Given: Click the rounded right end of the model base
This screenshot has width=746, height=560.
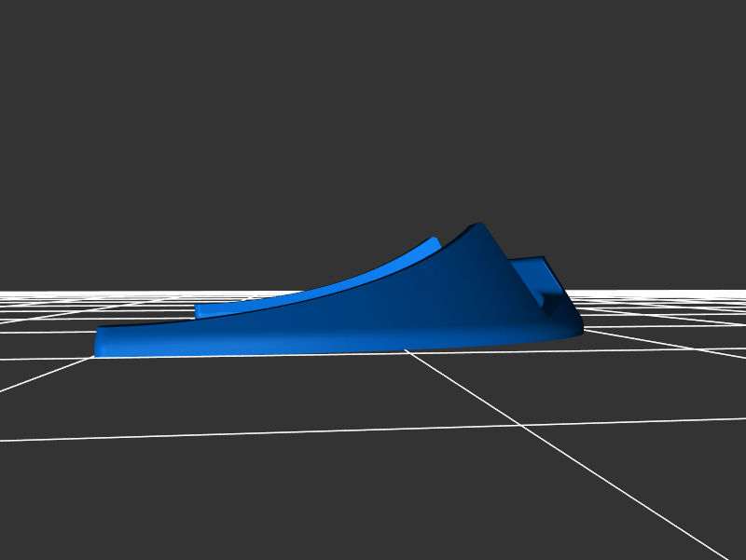Looking at the screenshot, I should click(574, 327).
